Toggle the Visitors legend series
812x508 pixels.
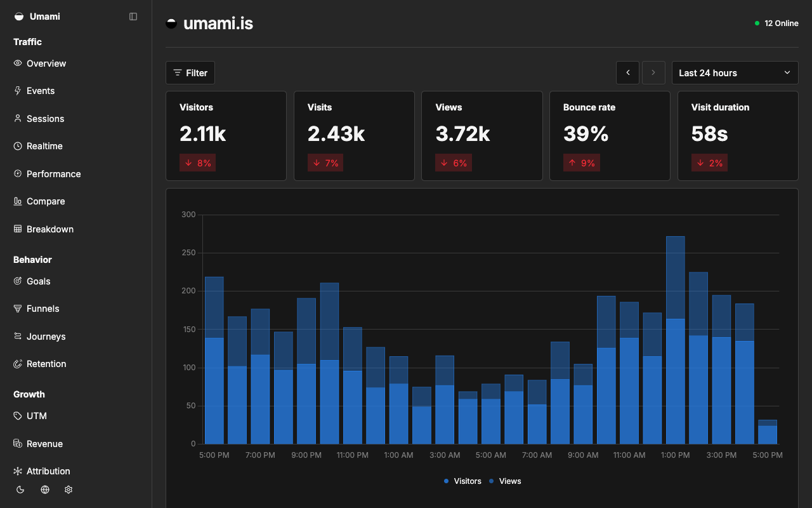click(462, 481)
